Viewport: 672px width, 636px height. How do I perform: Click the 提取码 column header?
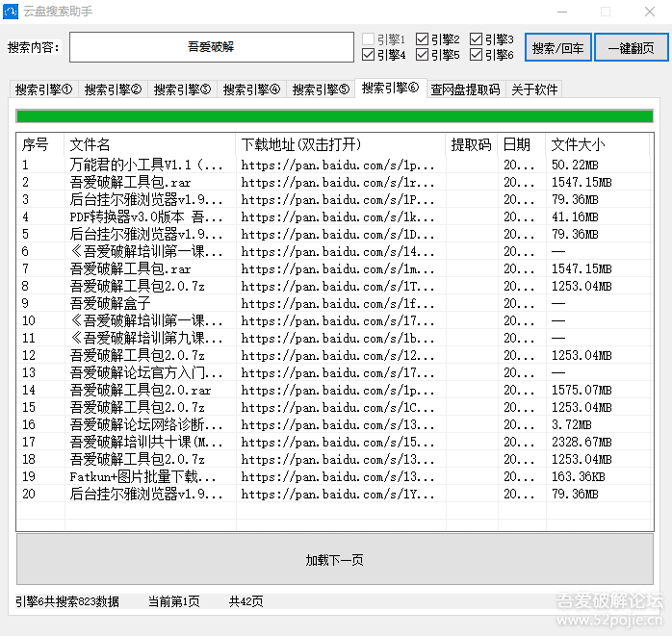point(472,144)
